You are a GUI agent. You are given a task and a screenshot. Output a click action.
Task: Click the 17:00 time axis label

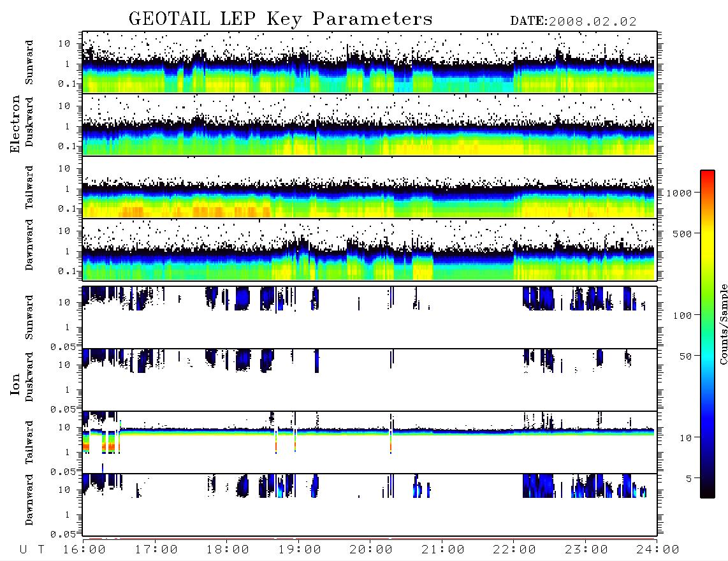click(x=156, y=550)
